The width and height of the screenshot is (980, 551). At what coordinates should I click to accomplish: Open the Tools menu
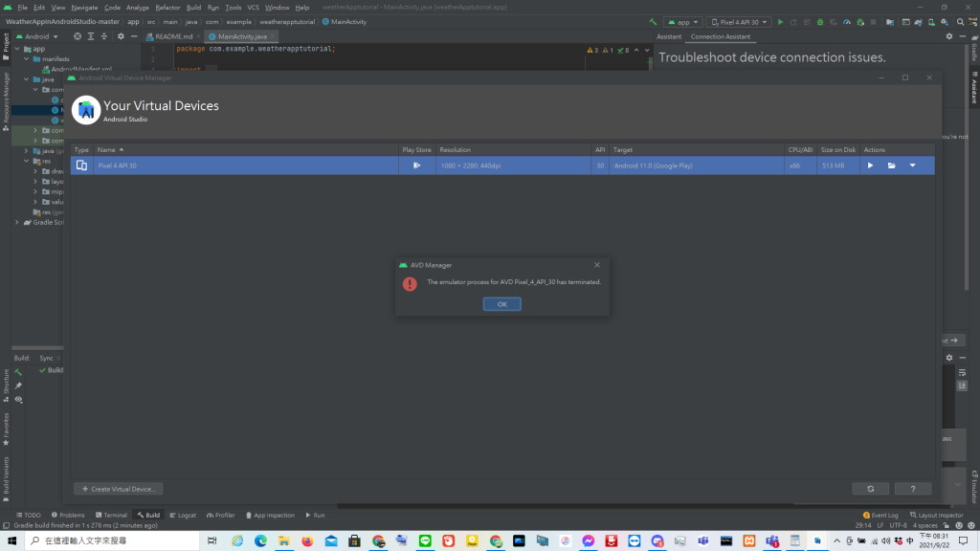(234, 8)
